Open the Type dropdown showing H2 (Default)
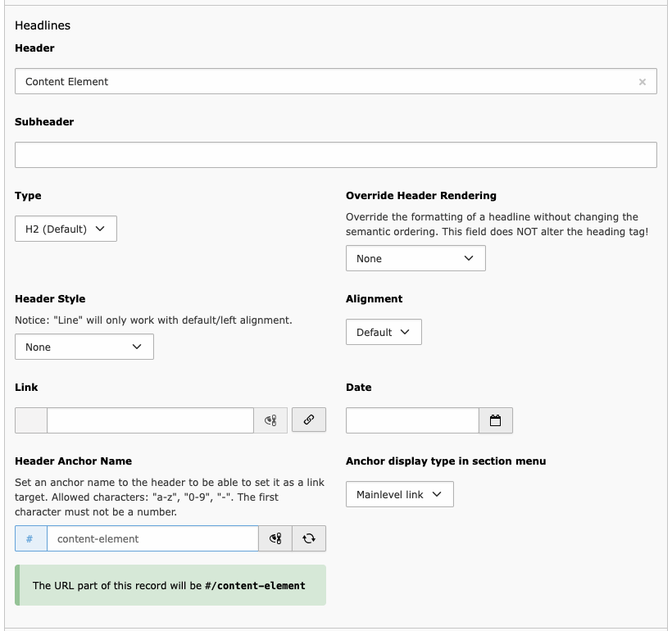672x631 pixels. point(66,229)
